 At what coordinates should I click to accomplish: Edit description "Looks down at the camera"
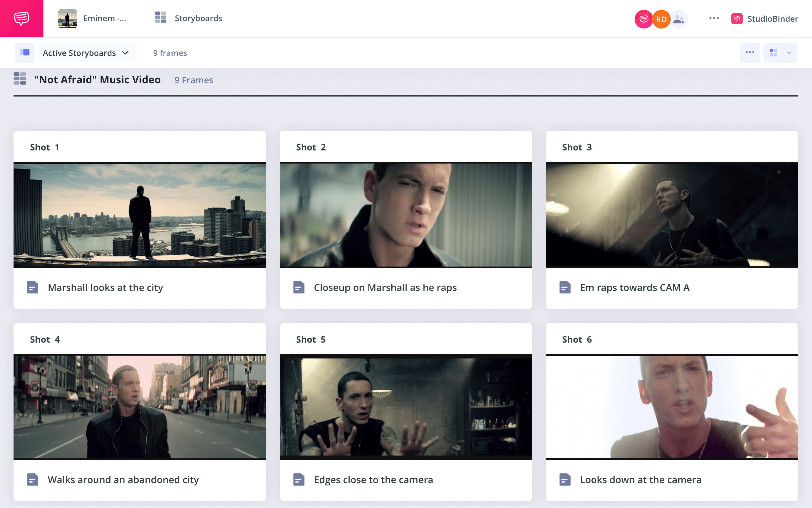pyautogui.click(x=641, y=480)
